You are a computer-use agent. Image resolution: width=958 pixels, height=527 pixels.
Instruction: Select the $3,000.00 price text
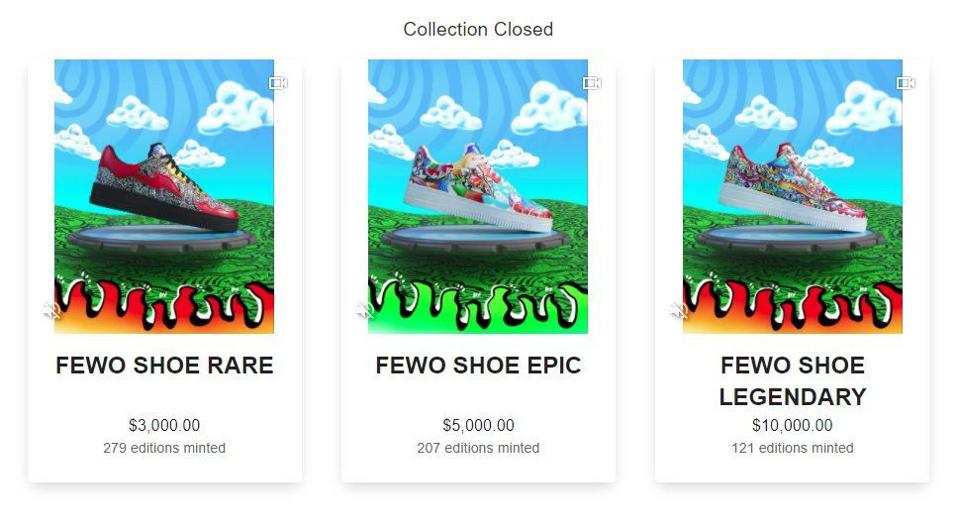(x=164, y=425)
